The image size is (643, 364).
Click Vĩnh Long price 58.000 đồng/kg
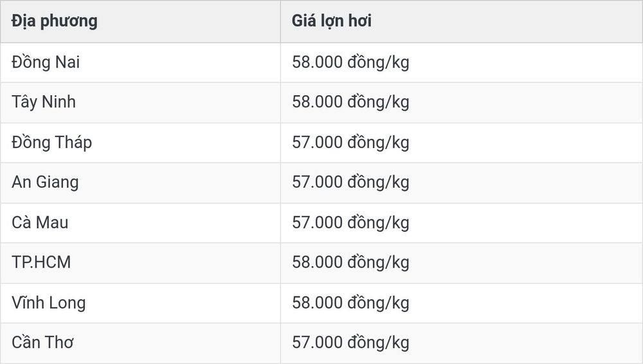tap(350, 303)
